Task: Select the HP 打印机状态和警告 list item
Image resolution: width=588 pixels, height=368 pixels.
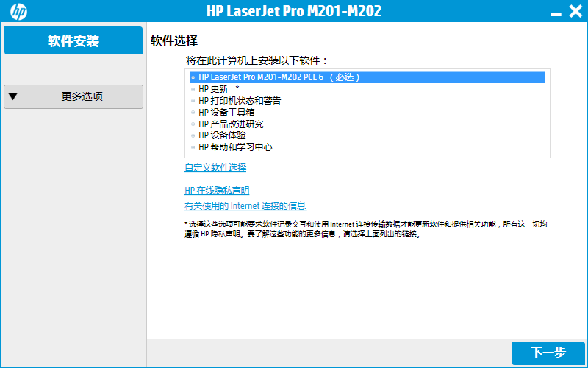Action: click(240, 100)
